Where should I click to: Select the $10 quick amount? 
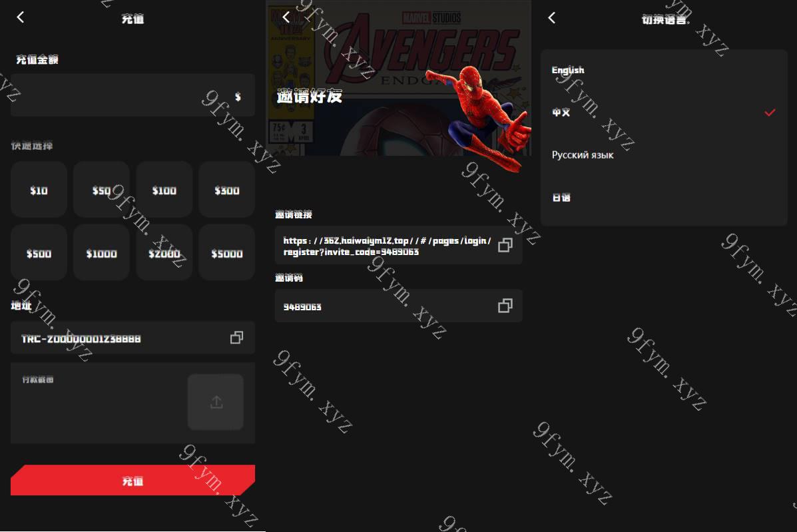point(39,190)
